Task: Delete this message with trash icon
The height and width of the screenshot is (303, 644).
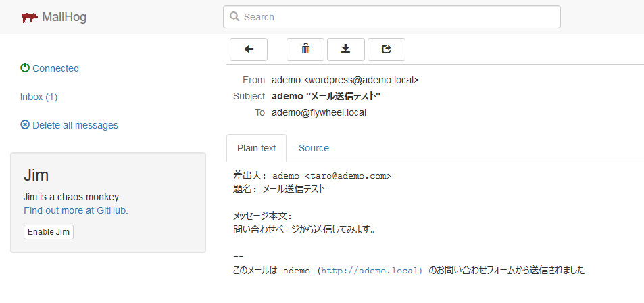Action: [305, 49]
